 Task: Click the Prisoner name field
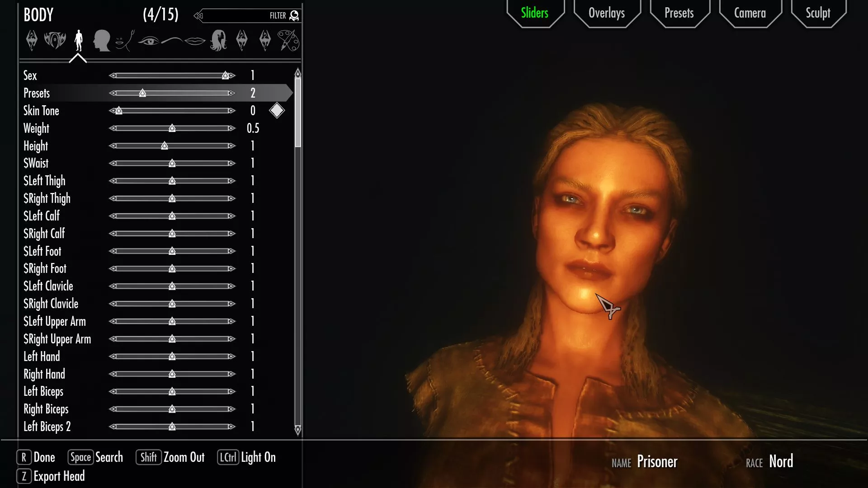click(x=657, y=462)
